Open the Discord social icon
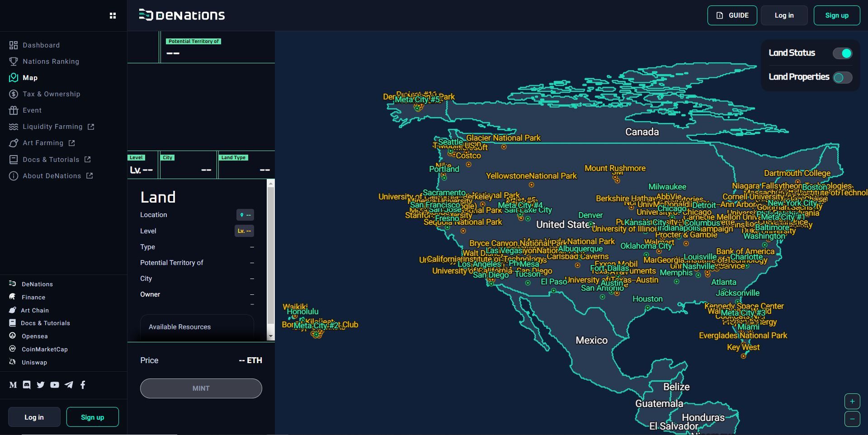The image size is (868, 435). pyautogui.click(x=27, y=385)
